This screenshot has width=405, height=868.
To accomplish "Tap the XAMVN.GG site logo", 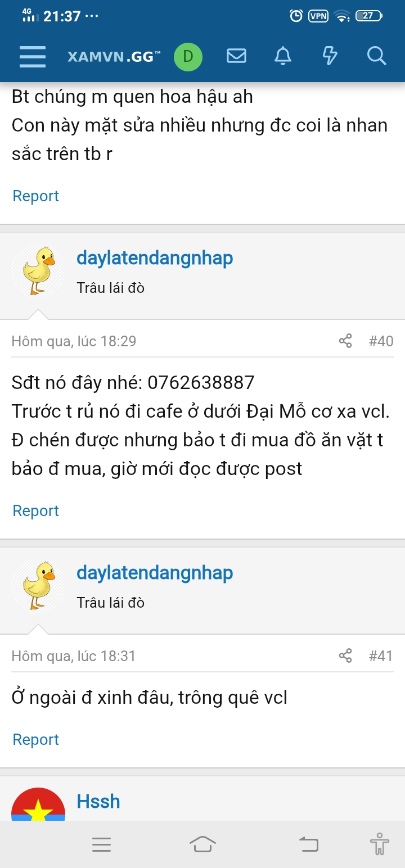I will pyautogui.click(x=114, y=56).
